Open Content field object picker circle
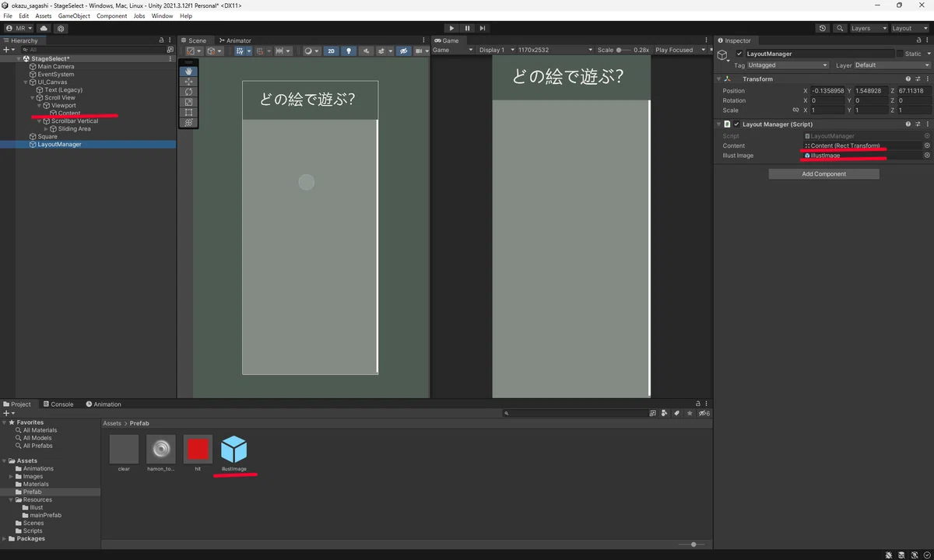Image resolution: width=934 pixels, height=560 pixels. tap(926, 145)
